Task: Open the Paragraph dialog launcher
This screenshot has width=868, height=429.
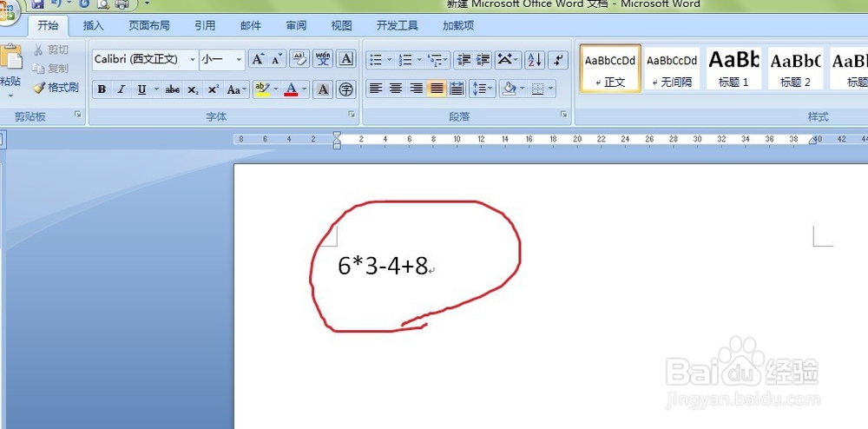Action: [x=563, y=115]
